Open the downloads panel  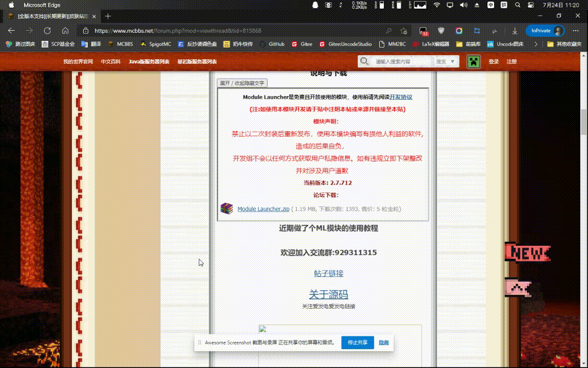click(x=515, y=31)
